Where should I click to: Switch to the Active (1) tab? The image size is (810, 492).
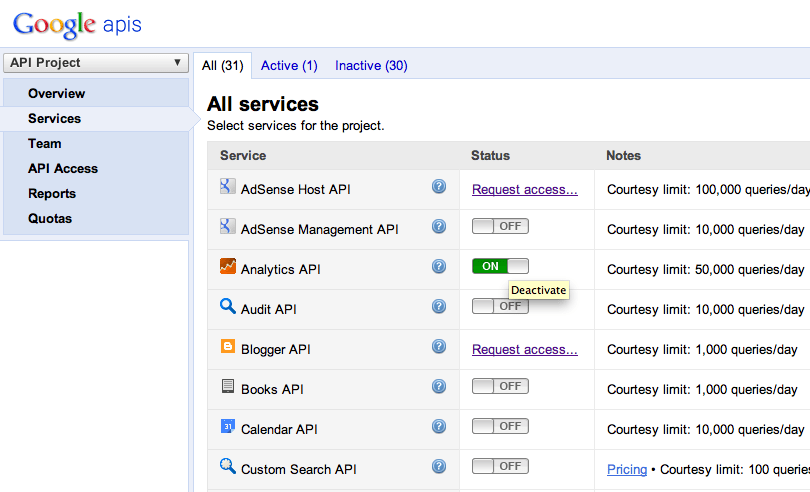coord(289,66)
